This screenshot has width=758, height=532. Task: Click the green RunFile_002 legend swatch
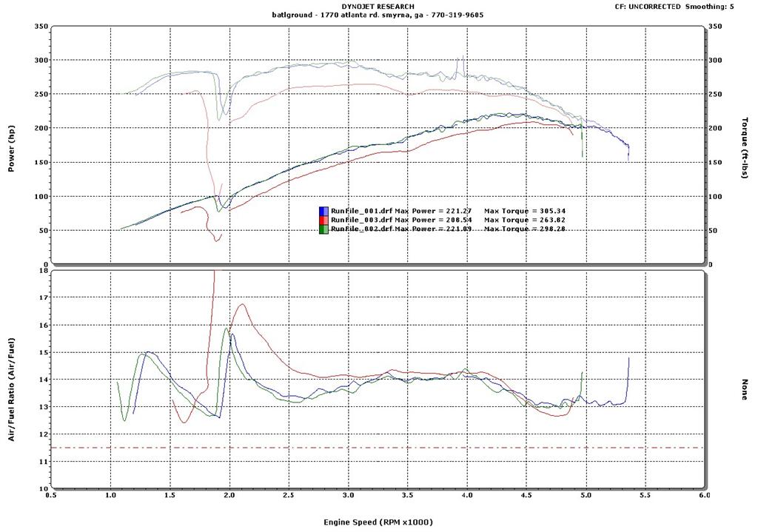coord(323,229)
